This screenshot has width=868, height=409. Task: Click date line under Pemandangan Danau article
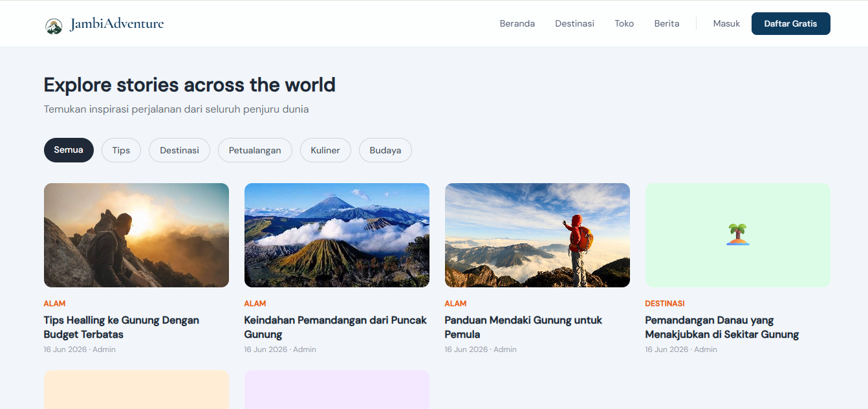point(681,349)
